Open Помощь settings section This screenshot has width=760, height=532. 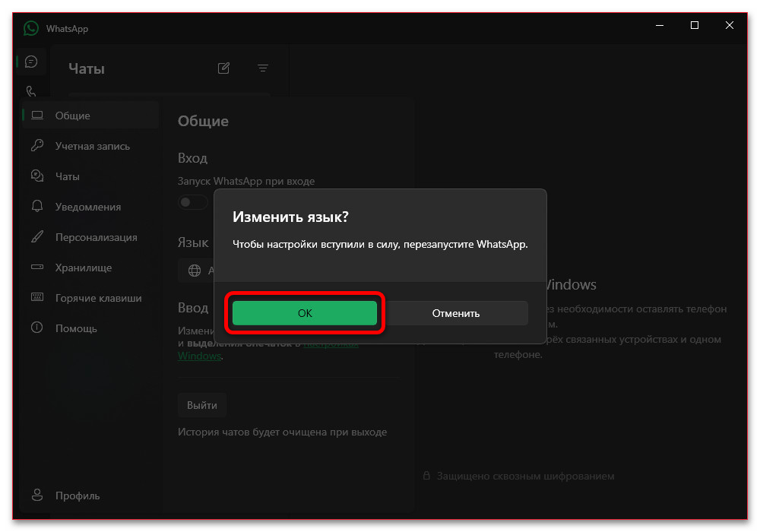click(x=90, y=328)
